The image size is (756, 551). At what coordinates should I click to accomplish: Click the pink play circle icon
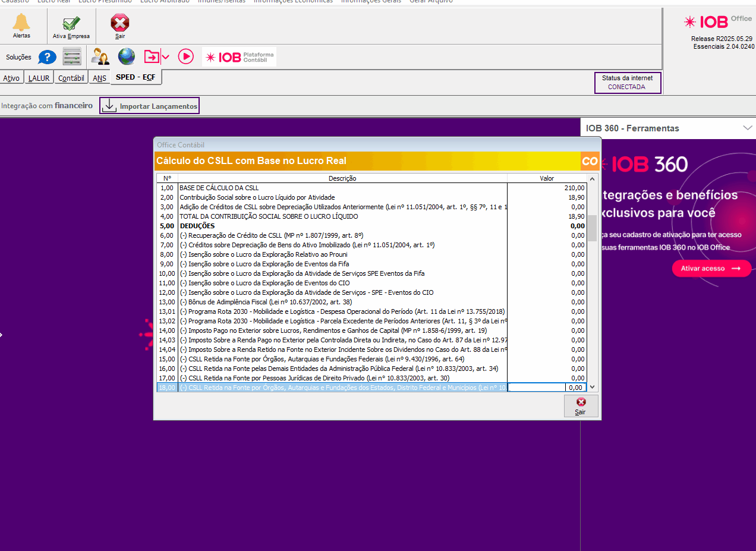[x=185, y=57]
